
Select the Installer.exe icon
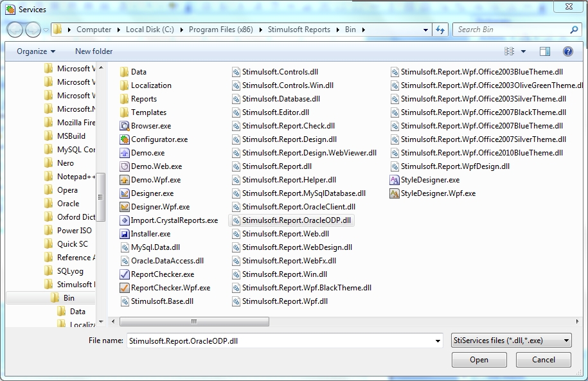pos(124,234)
